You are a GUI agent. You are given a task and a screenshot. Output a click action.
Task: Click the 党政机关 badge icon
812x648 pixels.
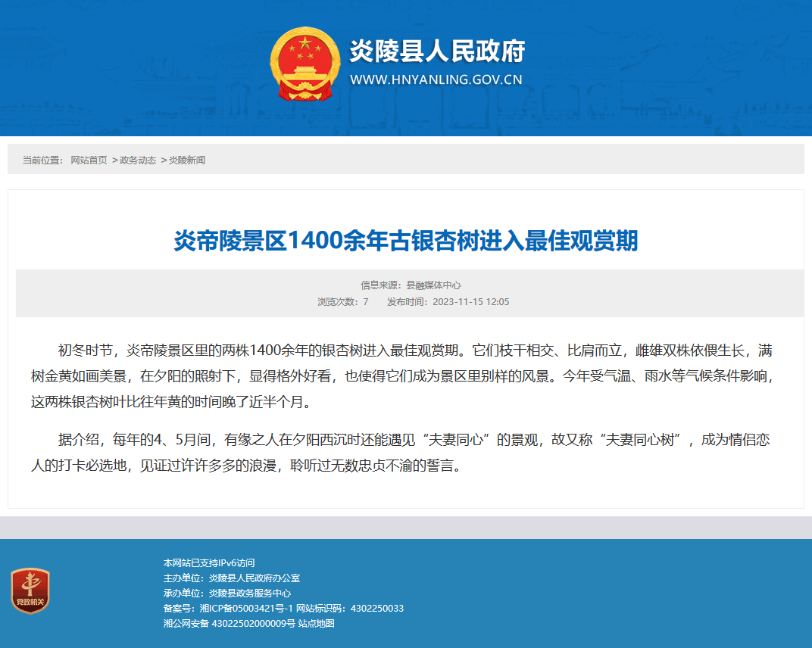[30, 591]
